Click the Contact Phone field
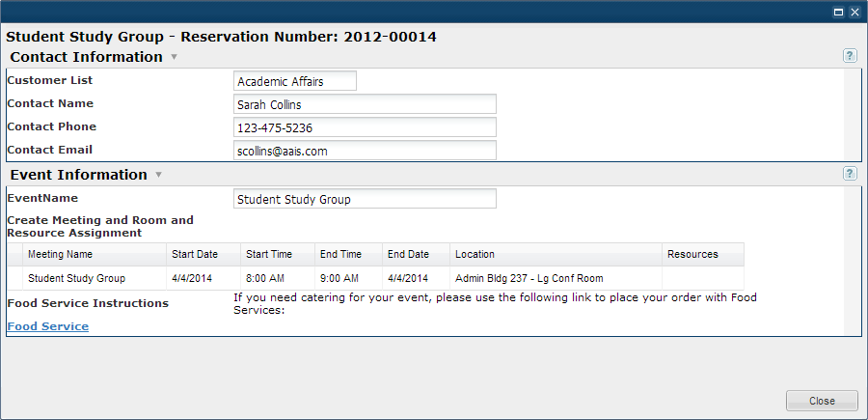 pos(365,127)
